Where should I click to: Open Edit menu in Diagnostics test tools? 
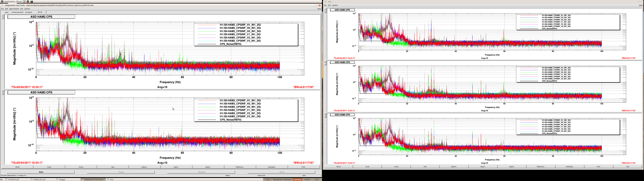tap(7, 9)
